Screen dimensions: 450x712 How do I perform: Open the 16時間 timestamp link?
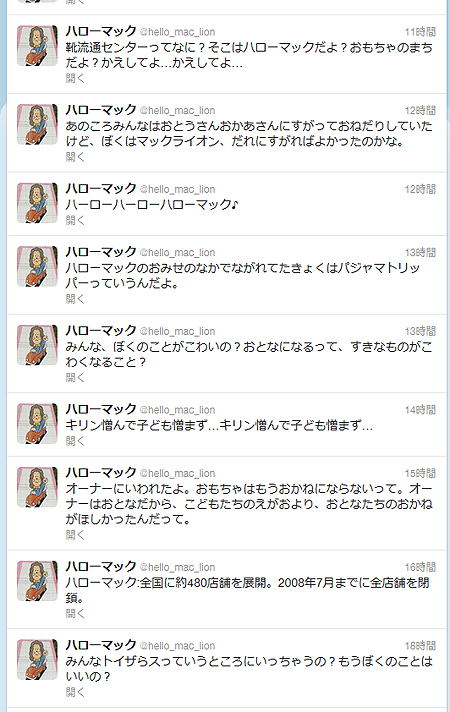tap(420, 567)
